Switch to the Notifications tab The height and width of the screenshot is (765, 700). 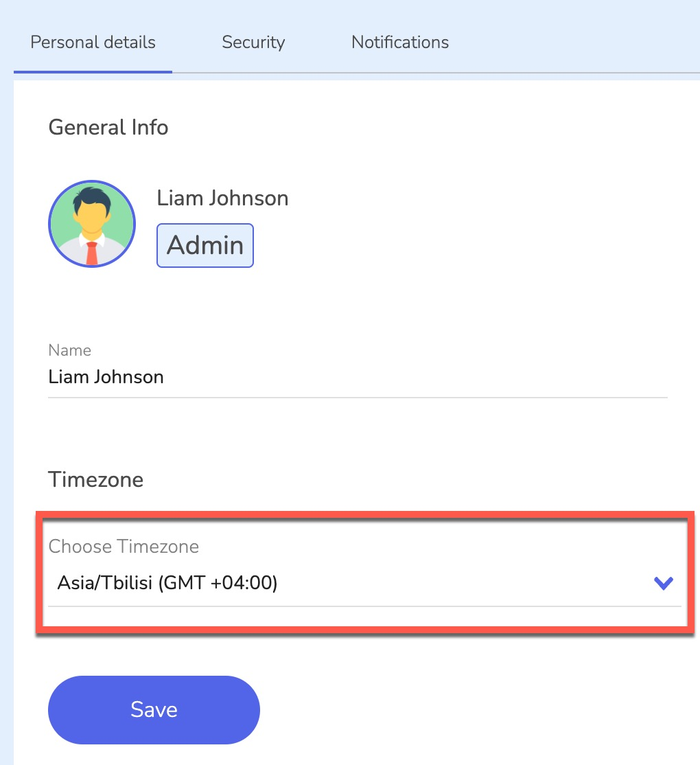400,43
